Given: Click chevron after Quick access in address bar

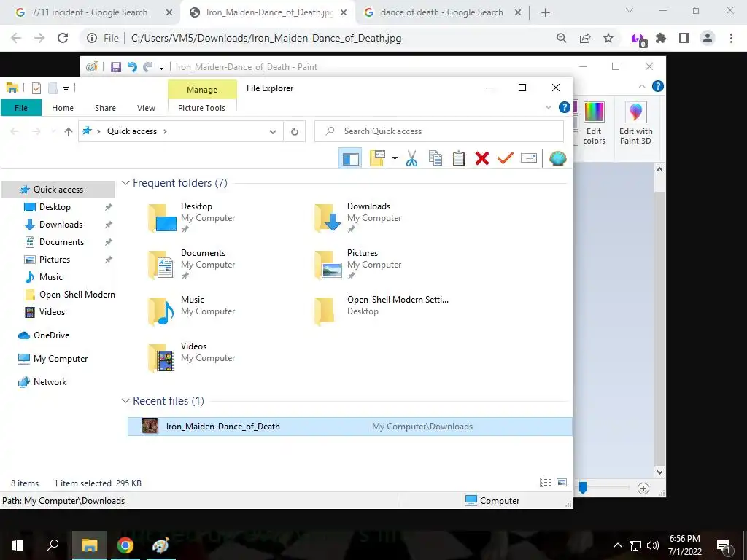Looking at the screenshot, I should tap(165, 131).
